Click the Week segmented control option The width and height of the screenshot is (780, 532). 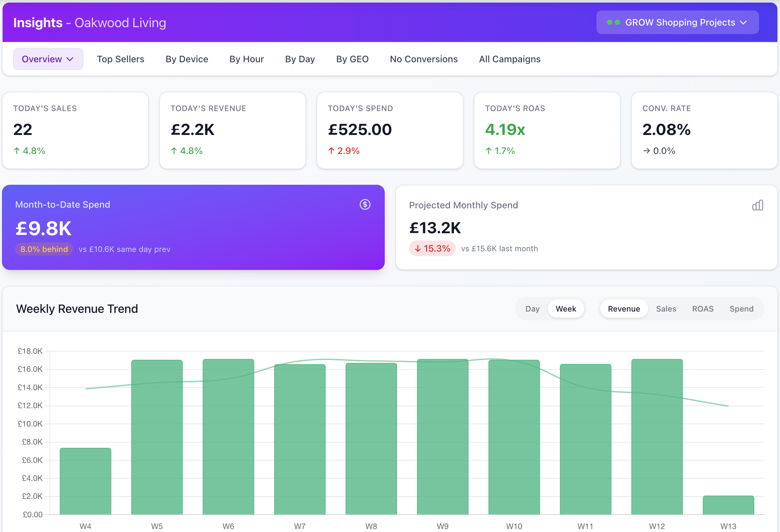[x=566, y=309]
